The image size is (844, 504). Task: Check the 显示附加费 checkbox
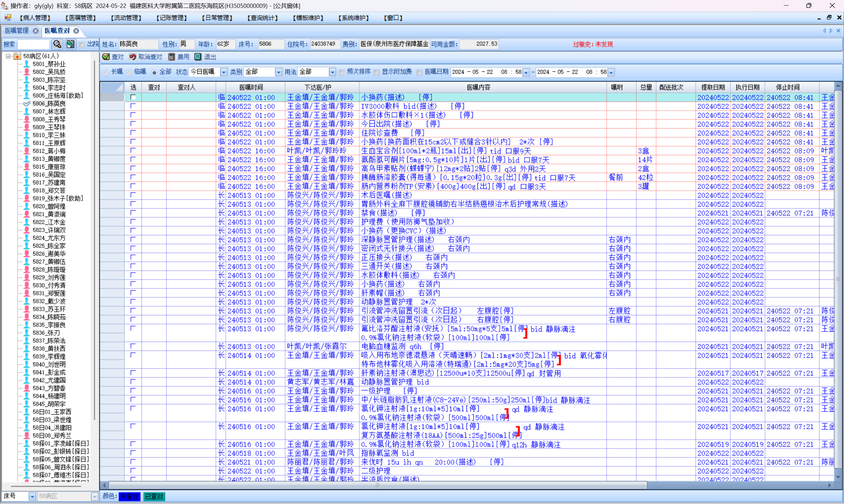pos(377,72)
